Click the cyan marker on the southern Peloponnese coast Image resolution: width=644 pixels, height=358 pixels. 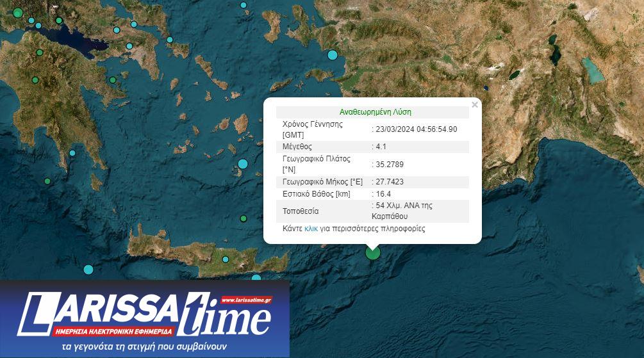pyautogui.click(x=72, y=153)
